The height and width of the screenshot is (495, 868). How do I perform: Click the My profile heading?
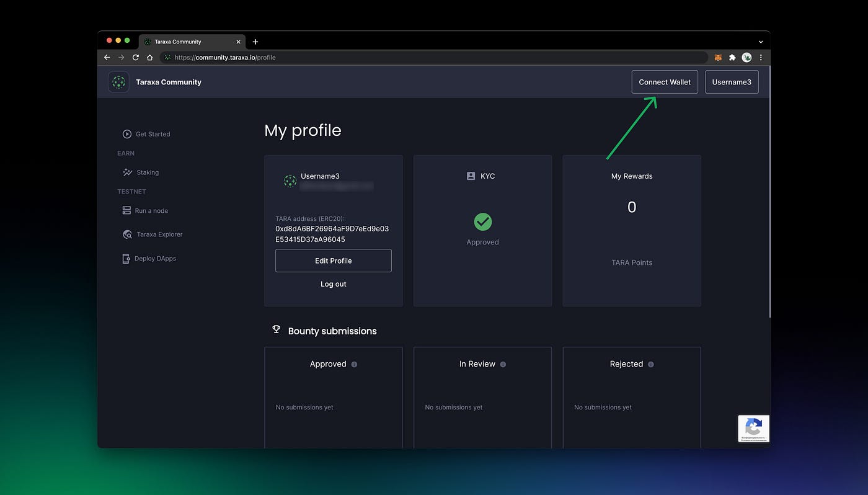point(303,131)
